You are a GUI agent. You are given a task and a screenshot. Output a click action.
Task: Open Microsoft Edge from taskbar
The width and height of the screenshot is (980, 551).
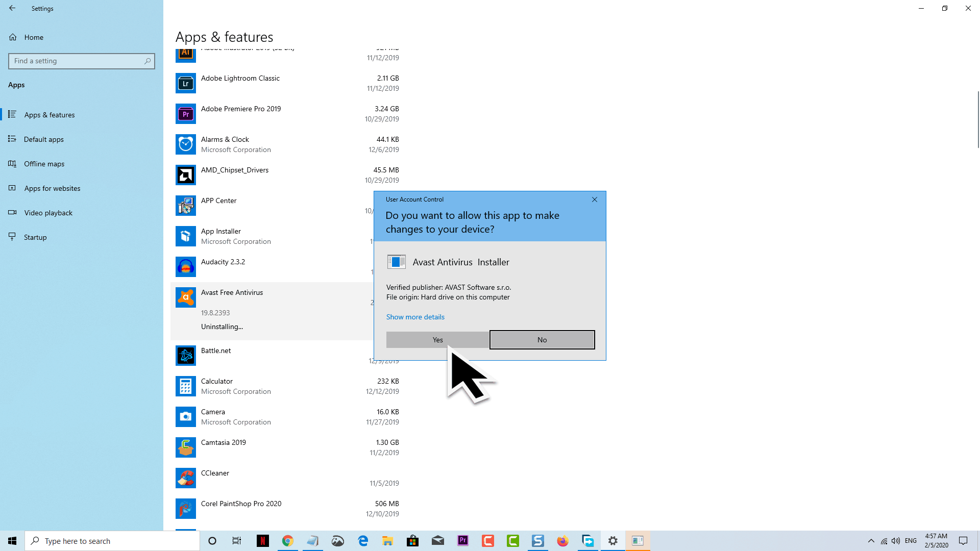pos(363,541)
